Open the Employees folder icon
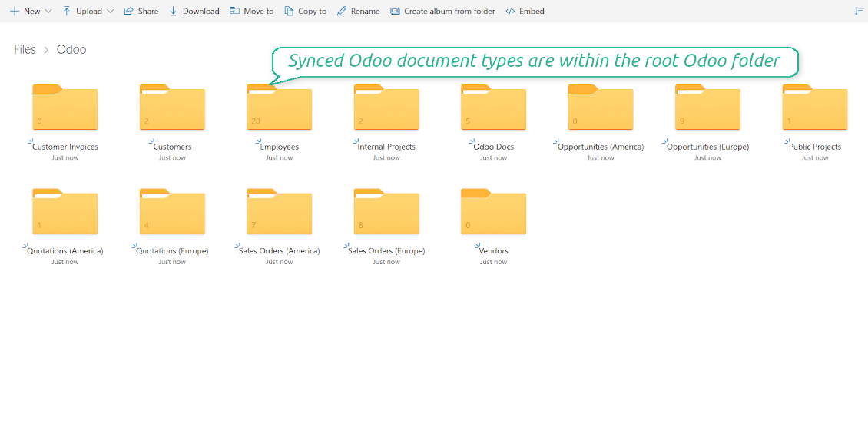This screenshot has width=868, height=444. click(280, 108)
